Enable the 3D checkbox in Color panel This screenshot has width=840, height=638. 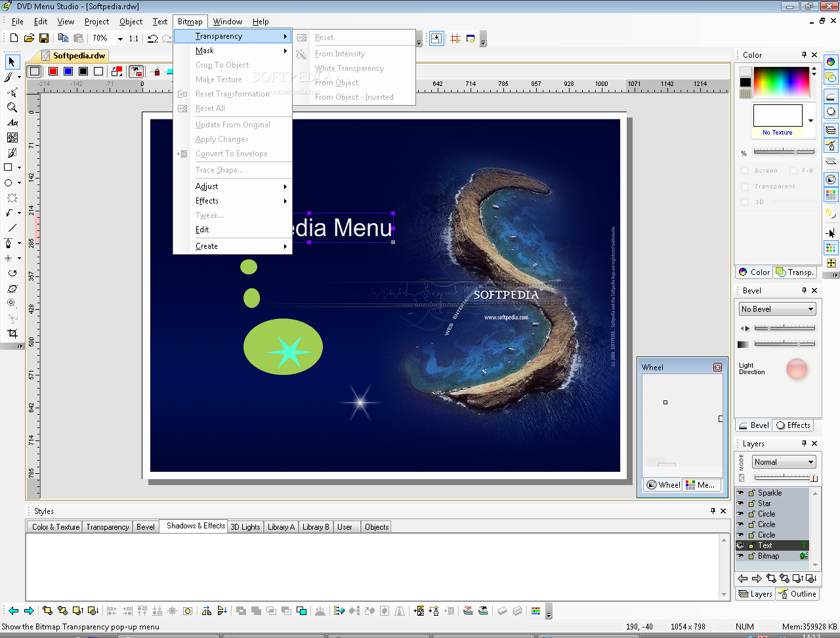[745, 202]
